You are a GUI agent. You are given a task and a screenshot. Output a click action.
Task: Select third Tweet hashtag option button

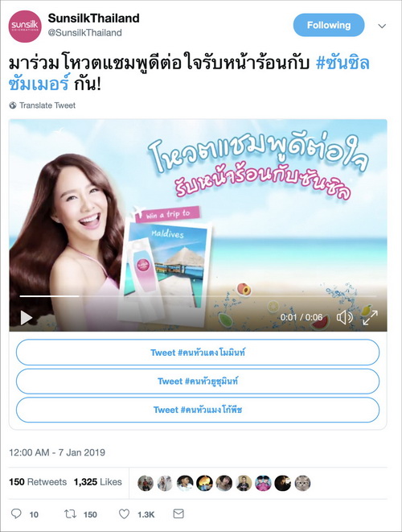(198, 410)
